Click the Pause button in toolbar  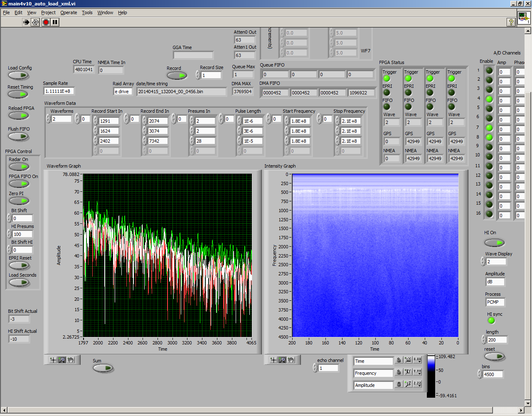point(55,22)
